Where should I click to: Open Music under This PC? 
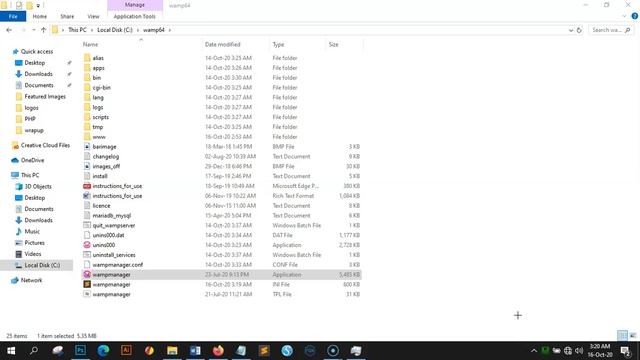pyautogui.click(x=32, y=231)
